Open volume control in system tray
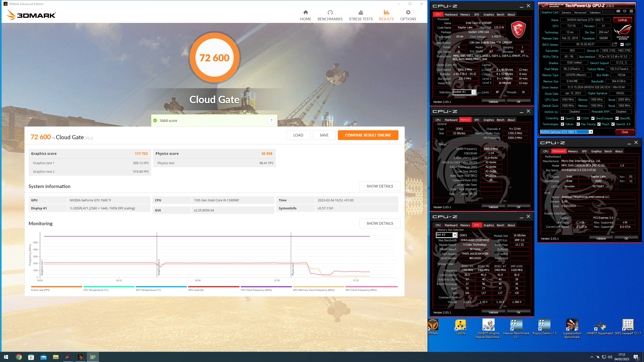The image size is (644, 362). pos(610,357)
